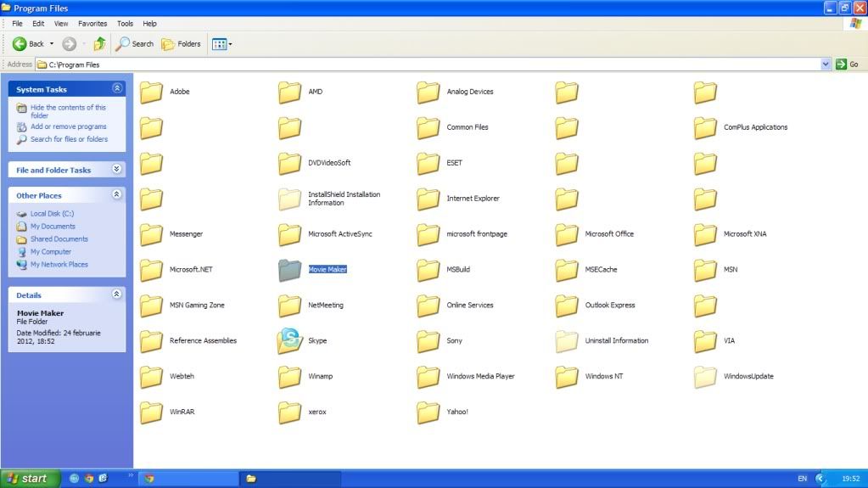Screen dimensions: 868x488
Task: Click Hide the contents of this folder
Action: tap(68, 111)
